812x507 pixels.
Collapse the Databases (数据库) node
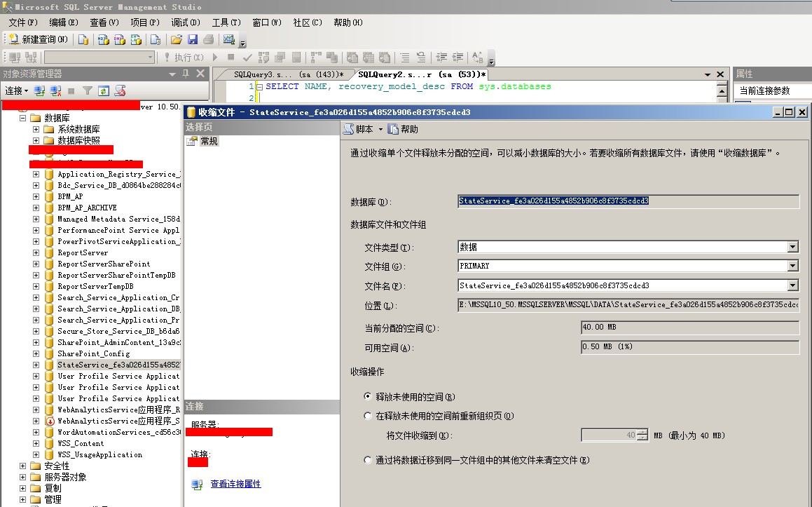pyautogui.click(x=23, y=118)
